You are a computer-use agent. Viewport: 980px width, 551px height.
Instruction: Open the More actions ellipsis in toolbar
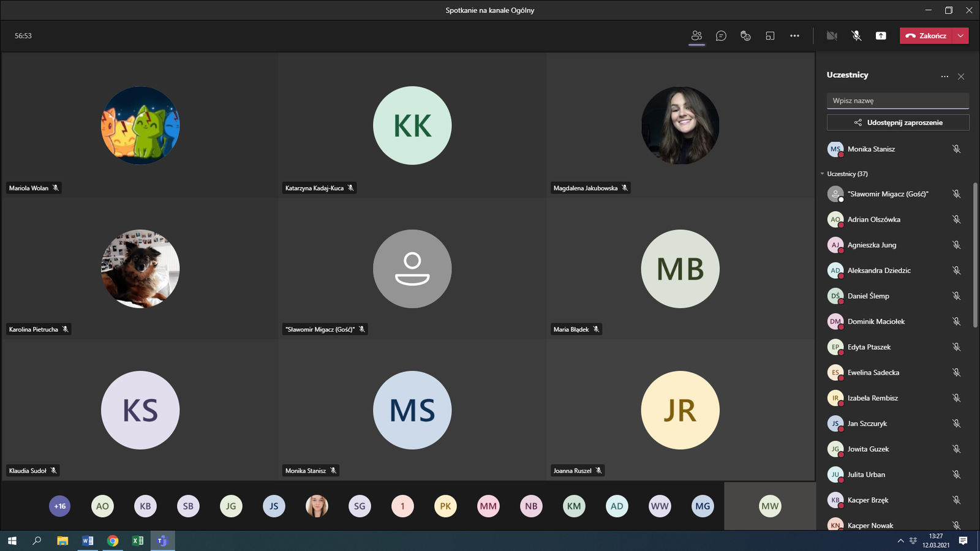pyautogui.click(x=794, y=36)
